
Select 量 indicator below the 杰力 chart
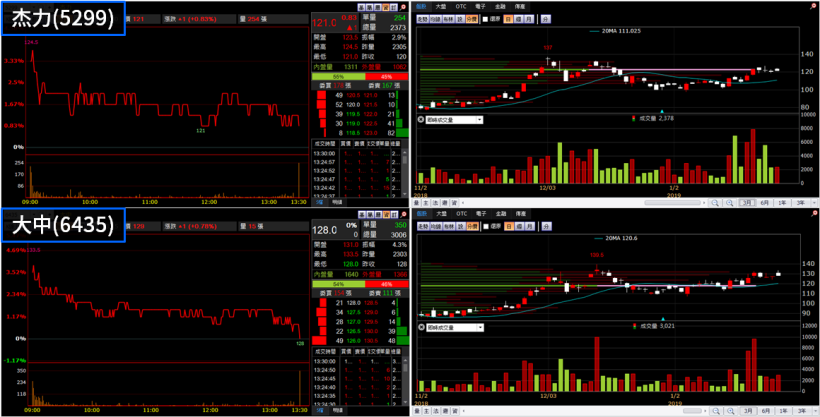(x=417, y=202)
